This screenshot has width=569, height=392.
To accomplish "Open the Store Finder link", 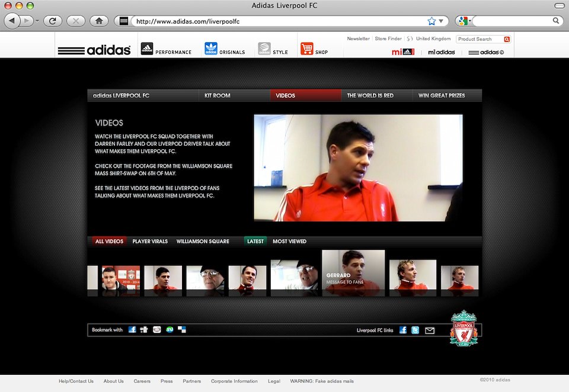I will [x=388, y=38].
